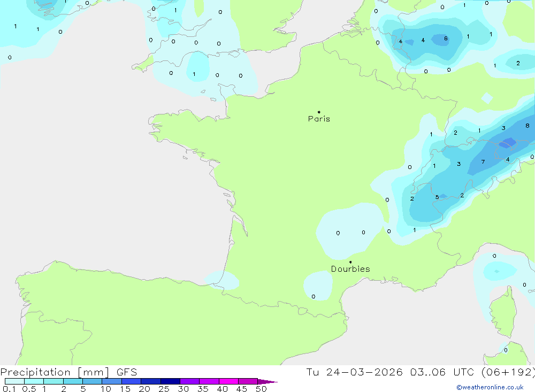Click the precipitation value 6 over the Netherlands
This screenshot has height=392, width=535.
(446, 39)
